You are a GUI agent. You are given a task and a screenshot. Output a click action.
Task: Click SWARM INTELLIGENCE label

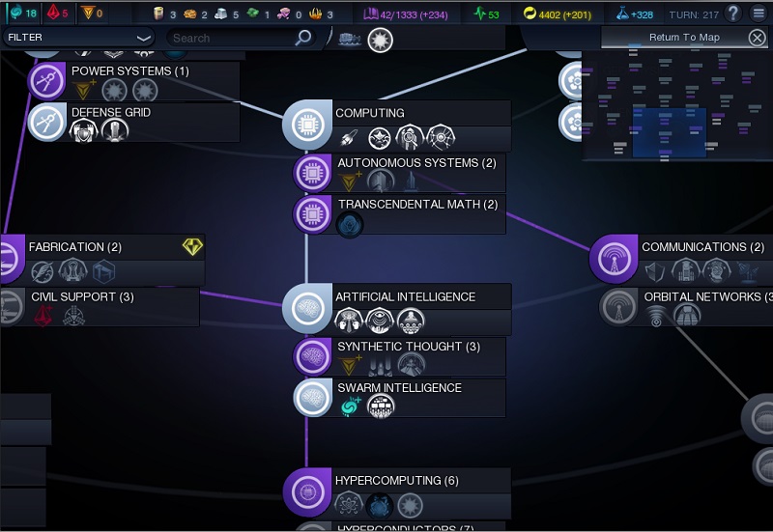pos(399,388)
